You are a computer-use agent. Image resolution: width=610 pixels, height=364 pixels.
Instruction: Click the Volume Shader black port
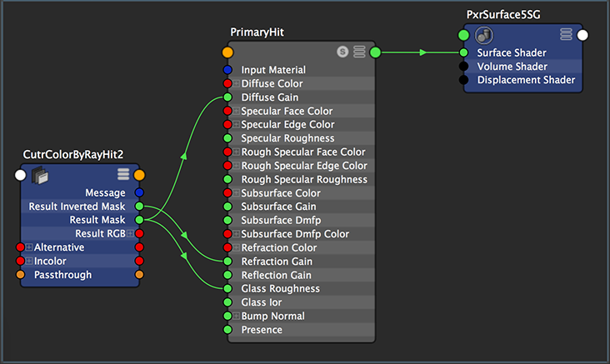pyautogui.click(x=463, y=66)
